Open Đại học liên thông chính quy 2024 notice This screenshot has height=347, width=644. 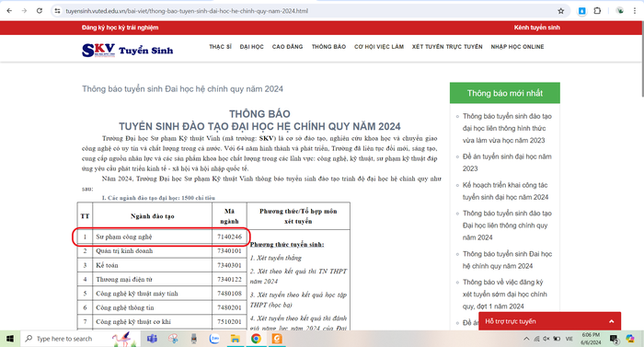click(507, 226)
